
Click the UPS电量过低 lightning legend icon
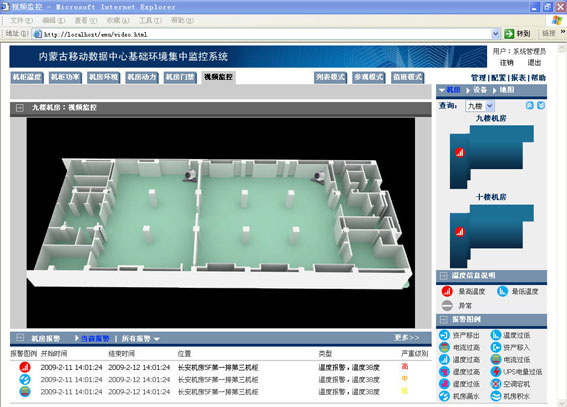pyautogui.click(x=496, y=371)
